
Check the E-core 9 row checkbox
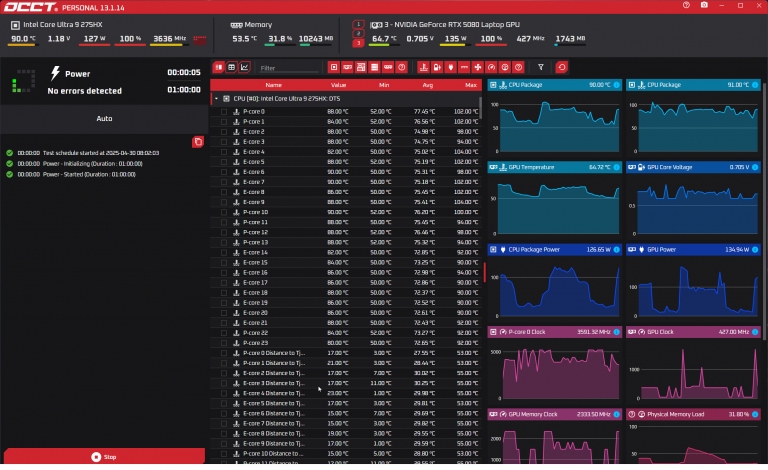pos(224,202)
